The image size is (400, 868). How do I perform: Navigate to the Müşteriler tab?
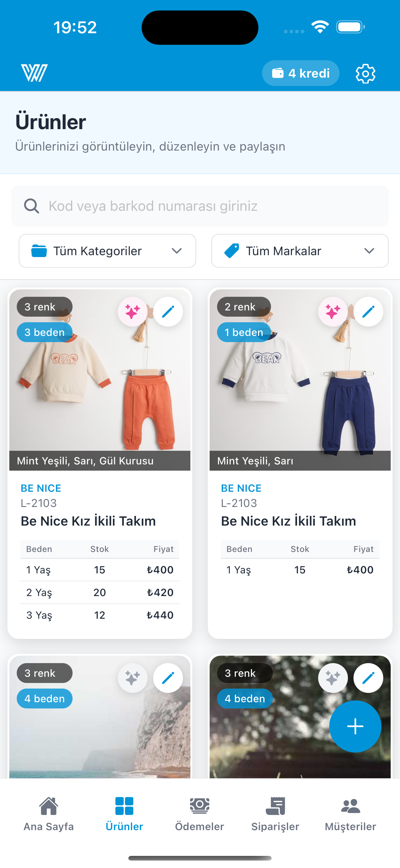click(350, 814)
